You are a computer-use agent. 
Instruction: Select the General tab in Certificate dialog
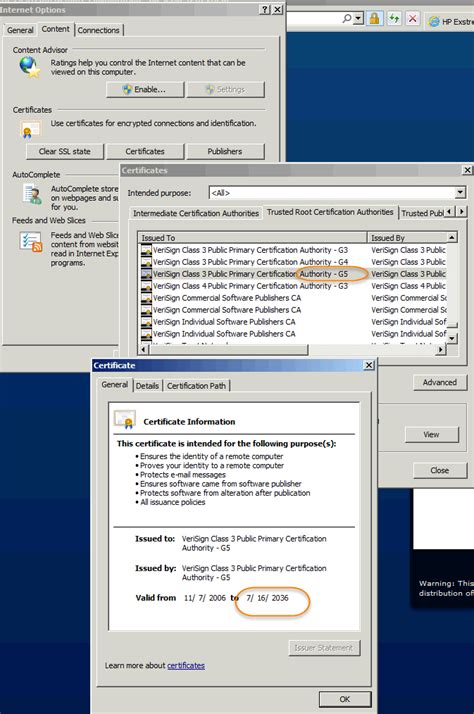click(x=115, y=384)
